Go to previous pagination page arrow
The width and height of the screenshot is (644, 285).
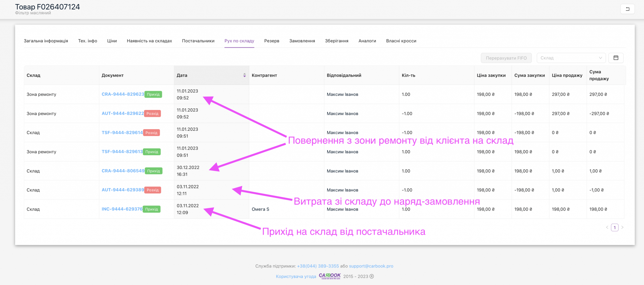607,227
